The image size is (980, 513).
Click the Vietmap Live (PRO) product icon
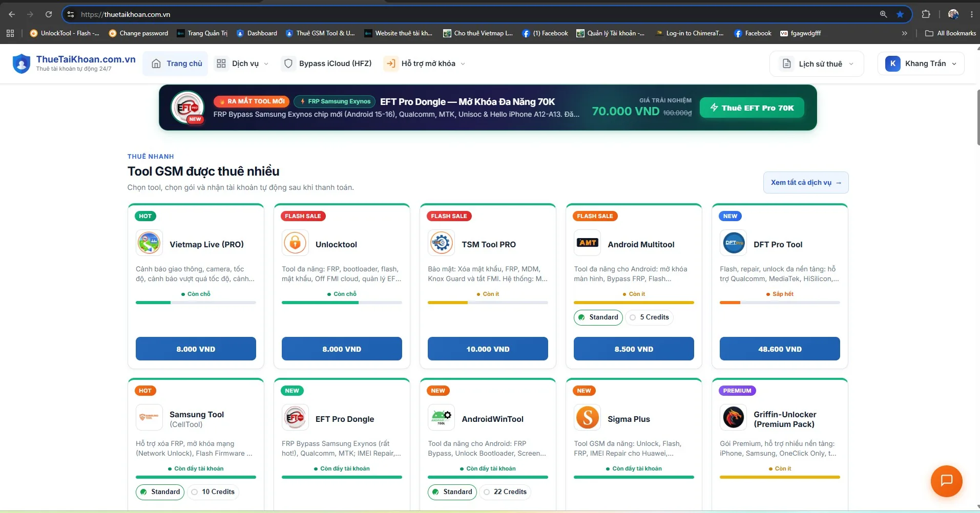pyautogui.click(x=149, y=243)
